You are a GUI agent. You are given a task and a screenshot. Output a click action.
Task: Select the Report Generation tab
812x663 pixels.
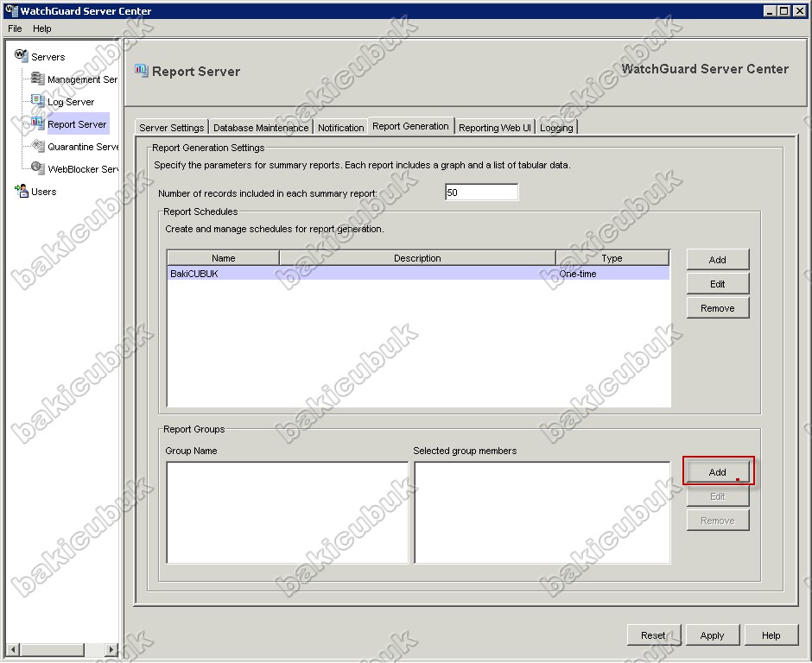tap(410, 126)
